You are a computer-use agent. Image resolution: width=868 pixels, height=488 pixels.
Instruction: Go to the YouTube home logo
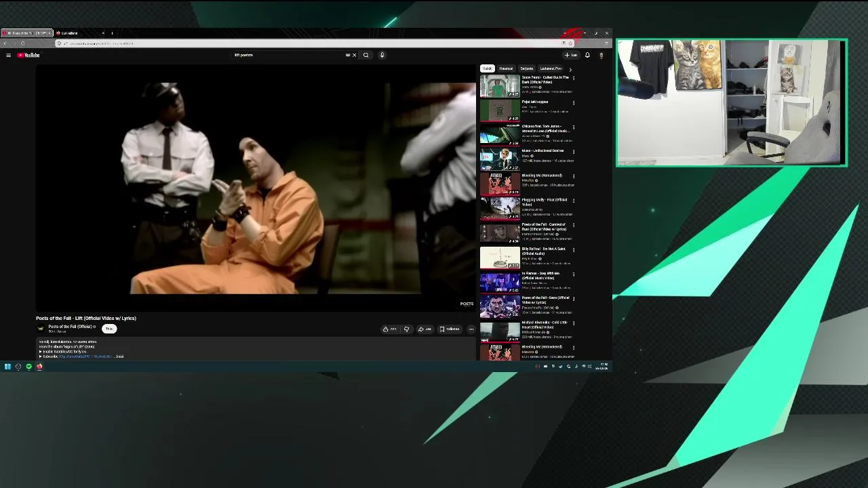point(28,55)
